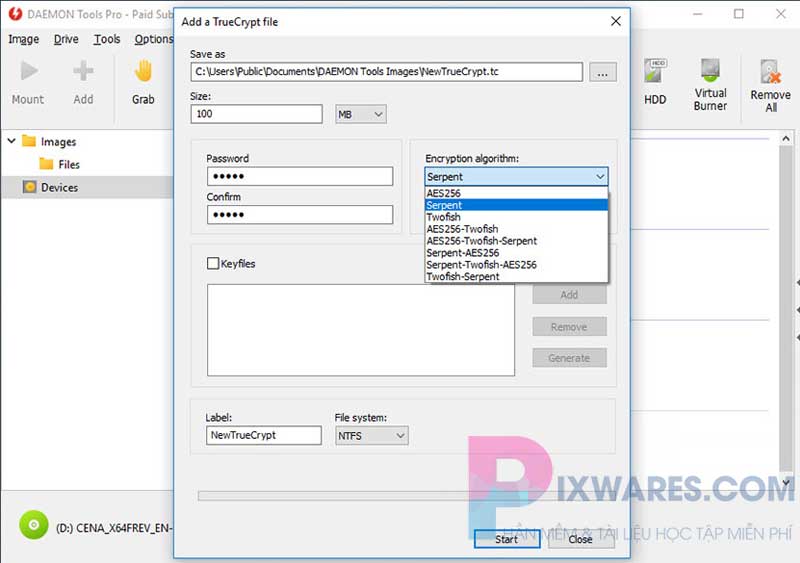This screenshot has width=800, height=563.
Task: Choose Twofish from the encryption list
Action: click(444, 217)
